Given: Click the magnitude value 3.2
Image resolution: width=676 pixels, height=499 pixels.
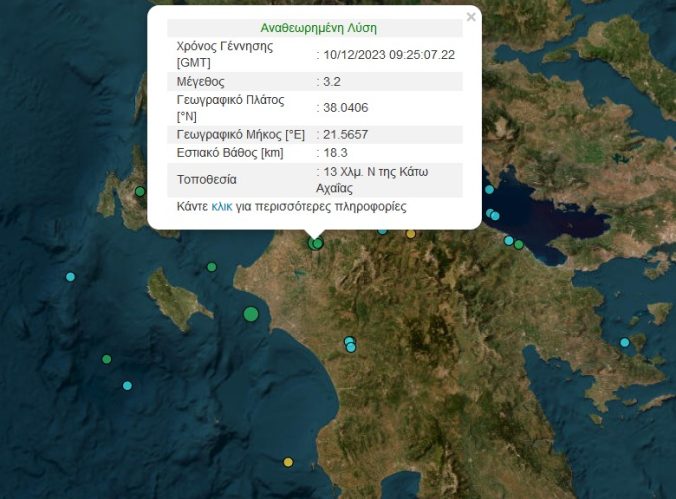Looking at the screenshot, I should tap(332, 81).
